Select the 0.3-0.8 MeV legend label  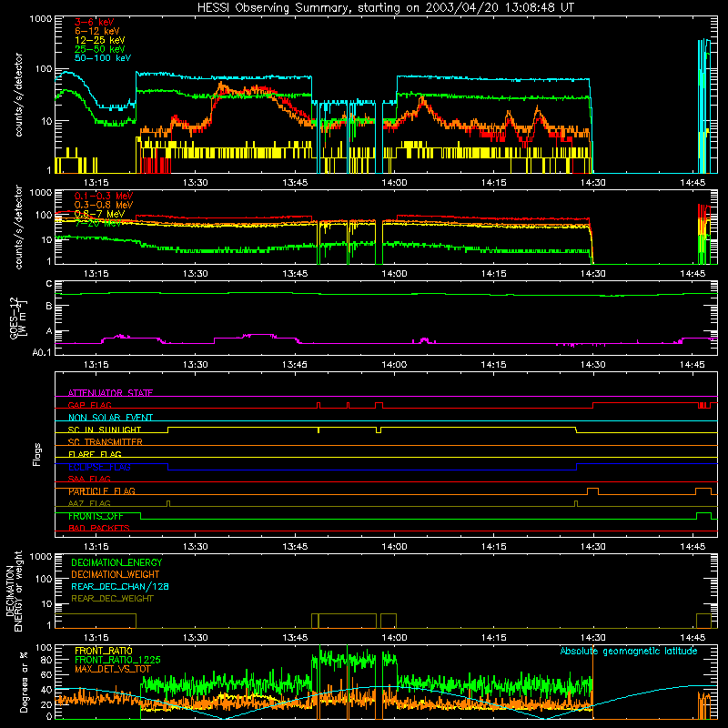point(104,205)
